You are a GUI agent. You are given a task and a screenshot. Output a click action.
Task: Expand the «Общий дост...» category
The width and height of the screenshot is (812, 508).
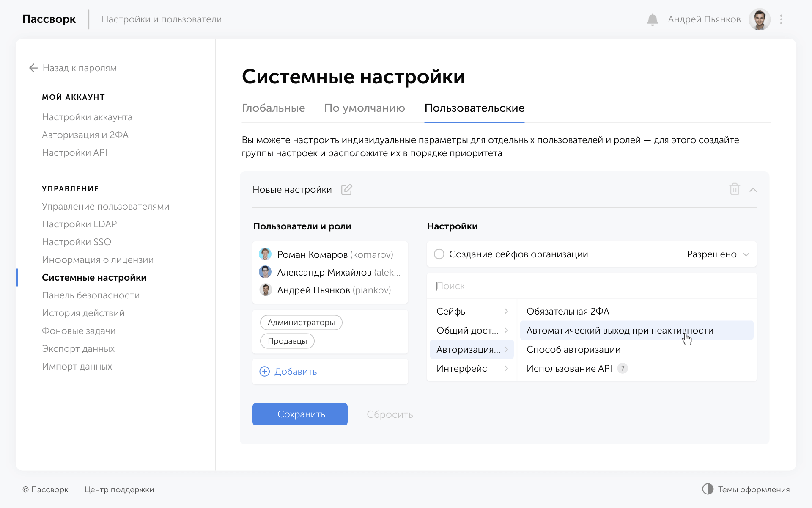pos(472,330)
